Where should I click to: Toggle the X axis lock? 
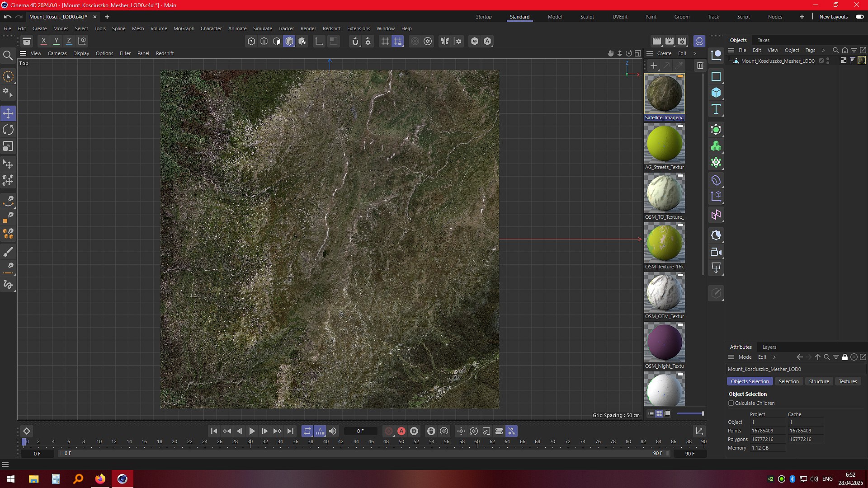pyautogui.click(x=44, y=41)
